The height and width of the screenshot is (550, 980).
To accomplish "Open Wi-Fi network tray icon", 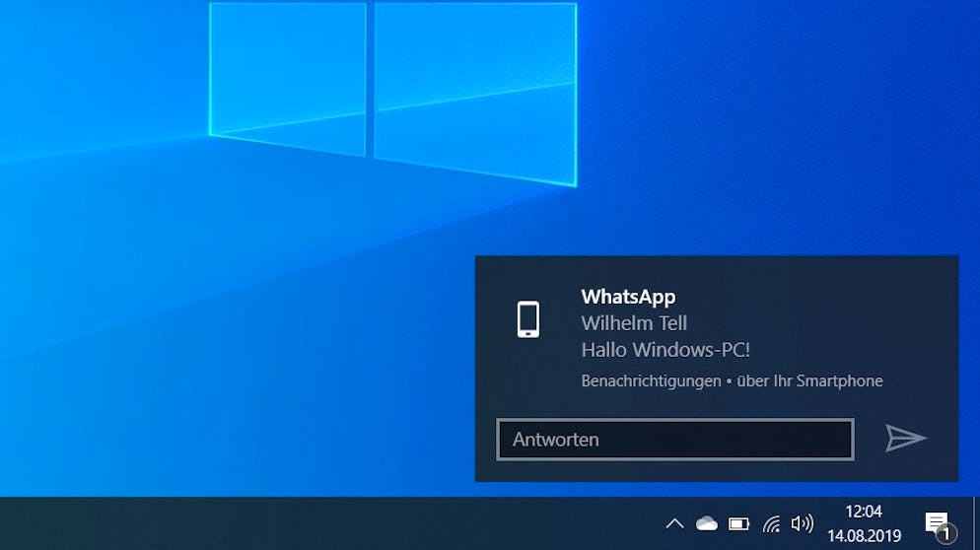I will (x=771, y=523).
